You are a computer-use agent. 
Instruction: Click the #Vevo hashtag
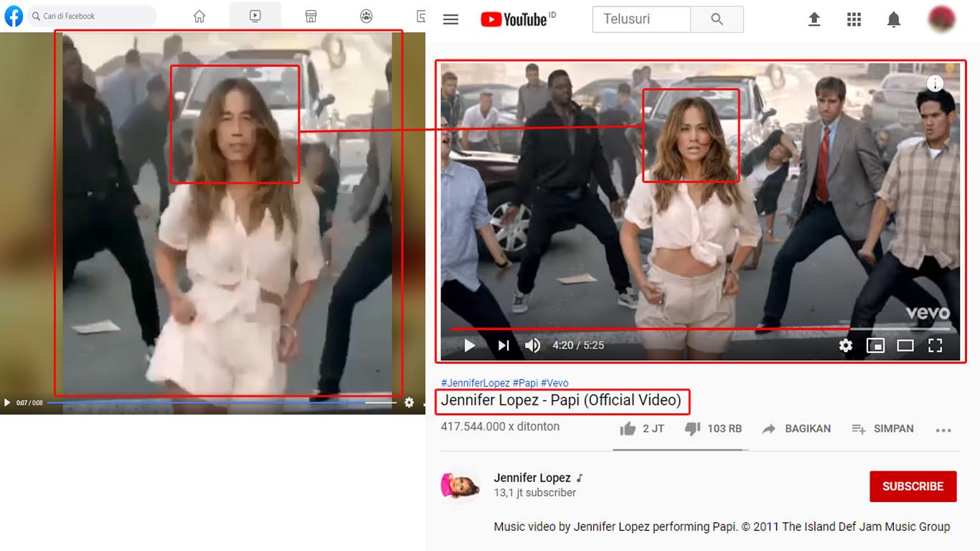(x=555, y=383)
